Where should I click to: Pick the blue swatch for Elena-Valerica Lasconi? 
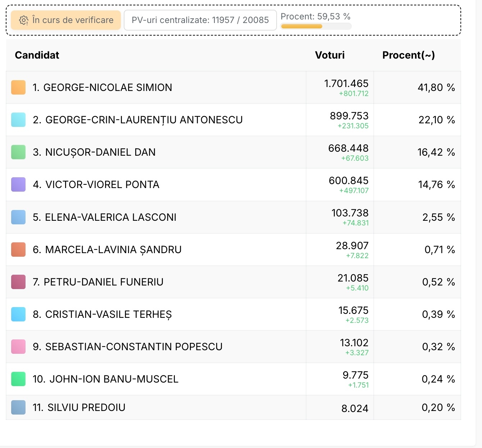tap(18, 217)
